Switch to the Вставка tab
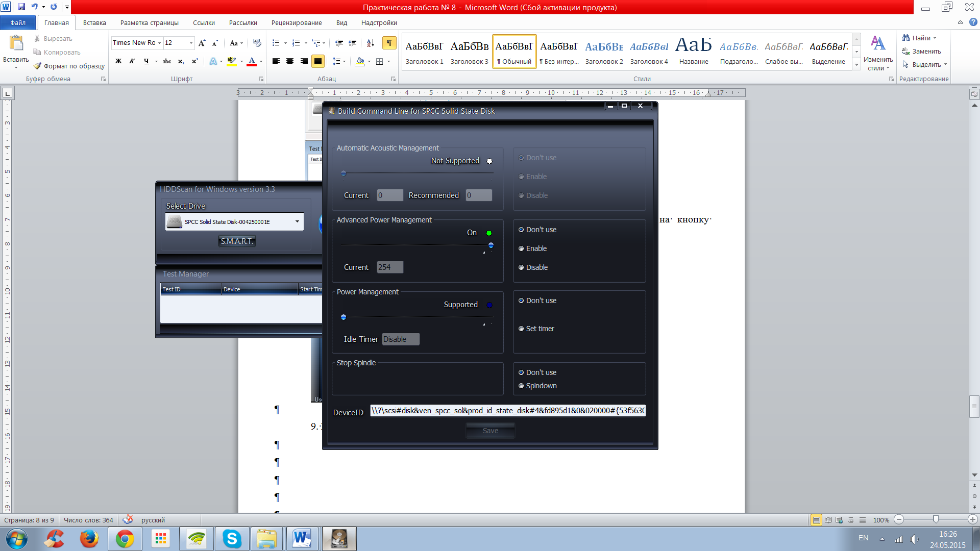This screenshot has width=980, height=551. (94, 22)
